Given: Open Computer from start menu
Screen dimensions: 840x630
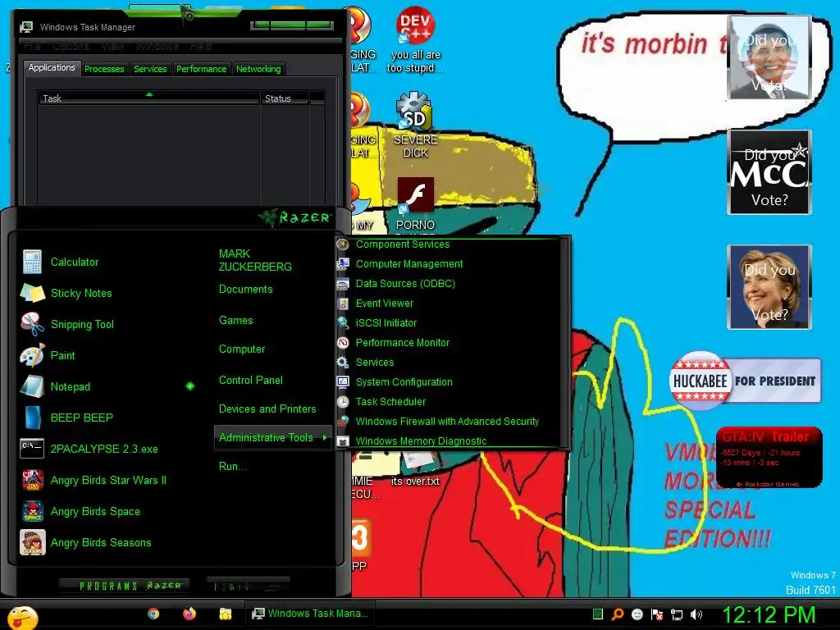Looking at the screenshot, I should [242, 349].
